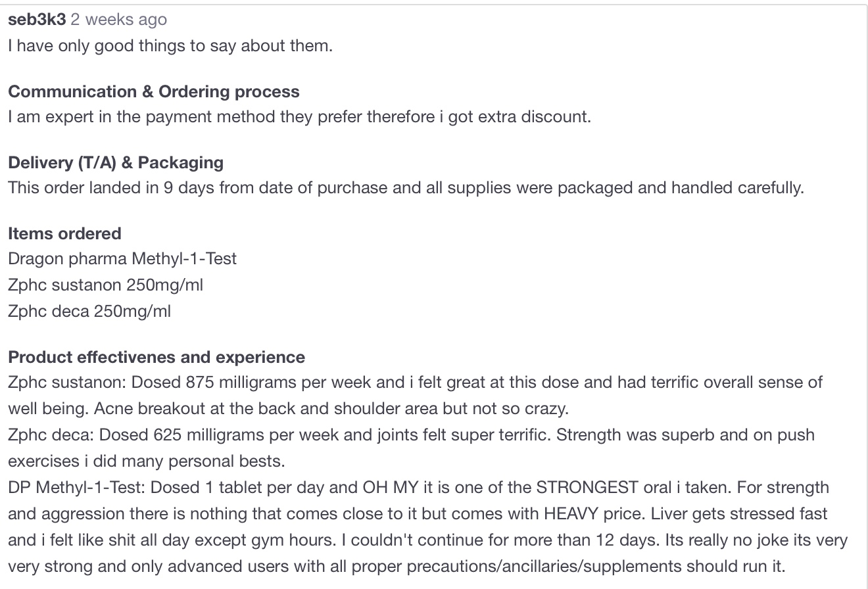Click the "Zphc sustanon 250mg/ml" item line
This screenshot has height=589, width=868.
click(105, 285)
